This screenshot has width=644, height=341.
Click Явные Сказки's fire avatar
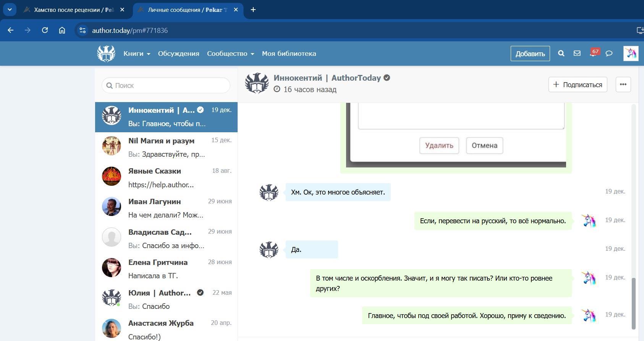coord(112,176)
